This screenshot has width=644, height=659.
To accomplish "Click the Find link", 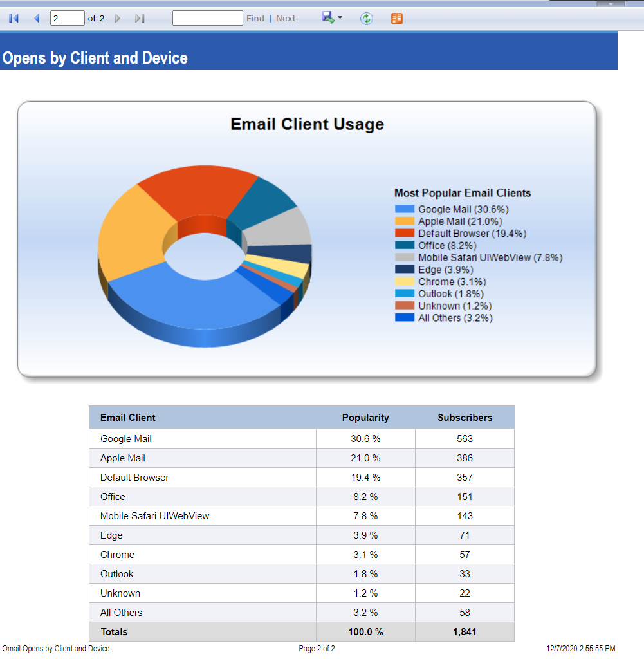I will pos(255,19).
